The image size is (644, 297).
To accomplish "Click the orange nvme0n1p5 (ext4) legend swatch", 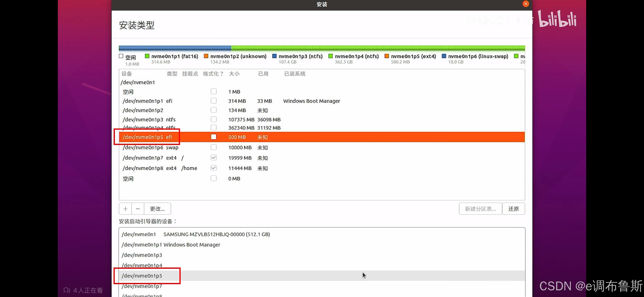I will [386, 56].
